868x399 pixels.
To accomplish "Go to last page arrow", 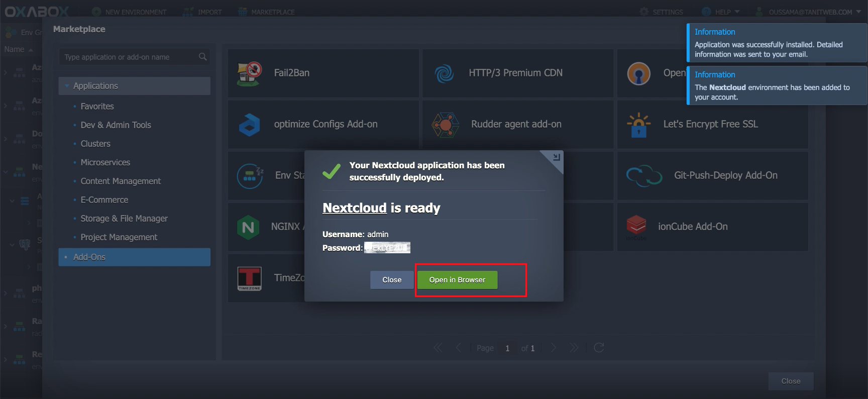I will tap(574, 348).
